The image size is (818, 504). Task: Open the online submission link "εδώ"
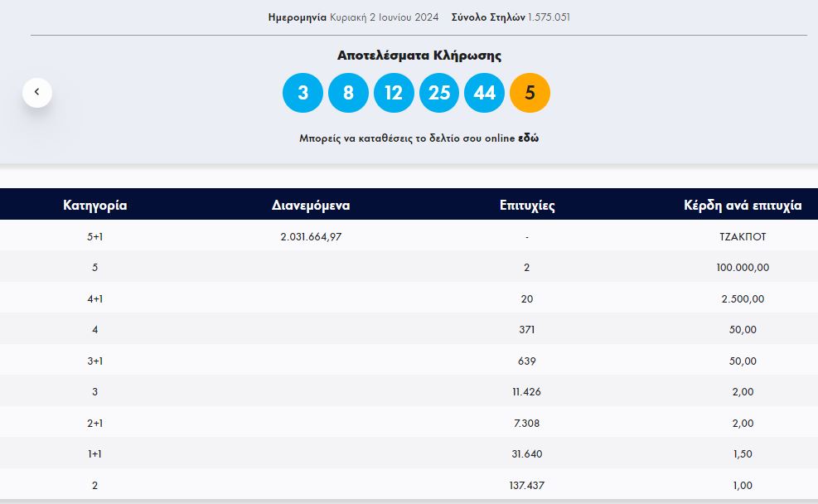(528, 138)
